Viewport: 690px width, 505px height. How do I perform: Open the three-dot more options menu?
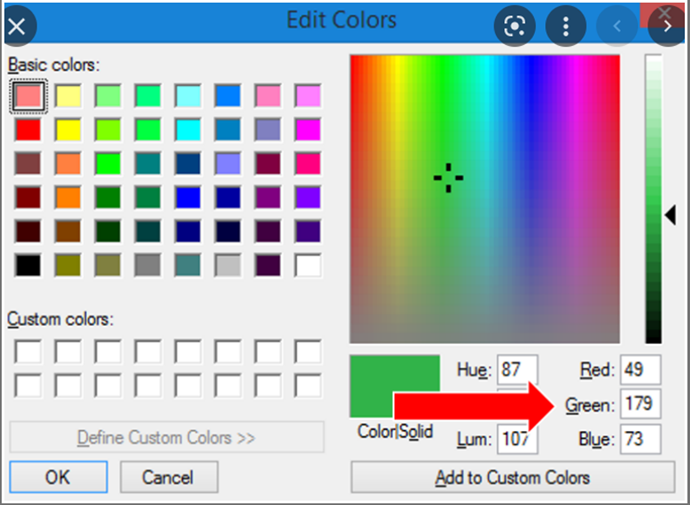tap(566, 26)
